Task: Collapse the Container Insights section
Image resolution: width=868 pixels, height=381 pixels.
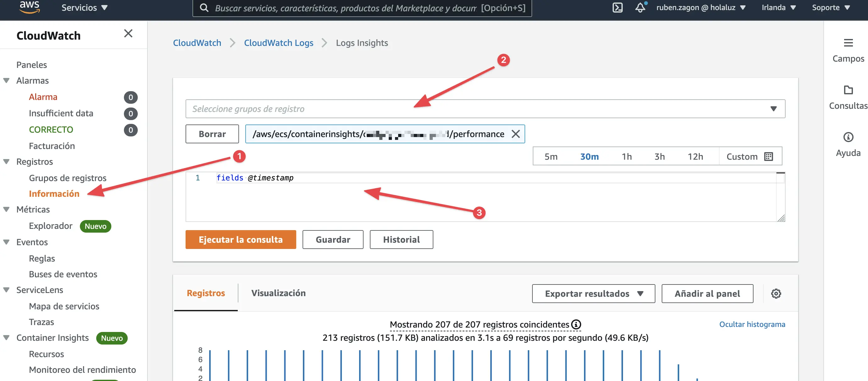Action: point(6,338)
